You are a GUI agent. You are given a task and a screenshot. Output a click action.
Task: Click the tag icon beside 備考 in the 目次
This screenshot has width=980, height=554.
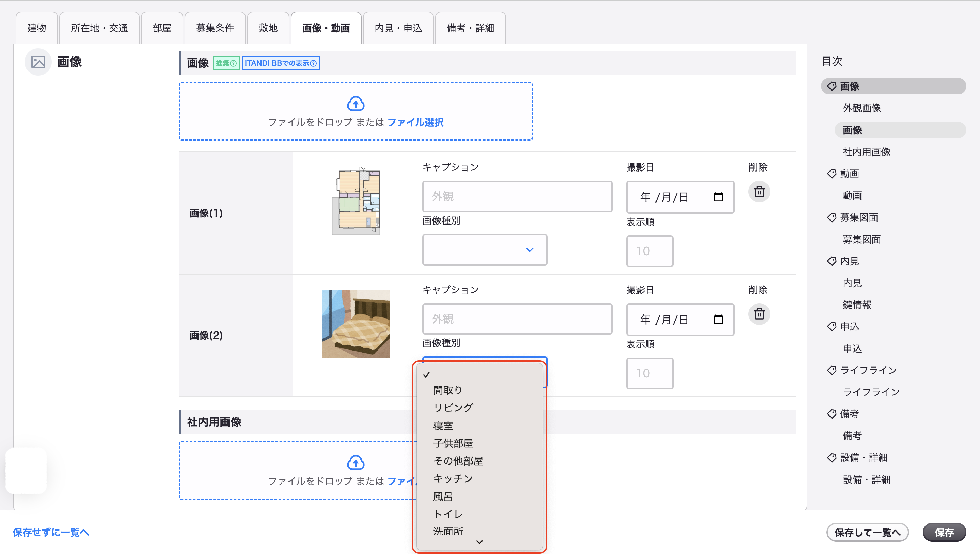tap(832, 414)
